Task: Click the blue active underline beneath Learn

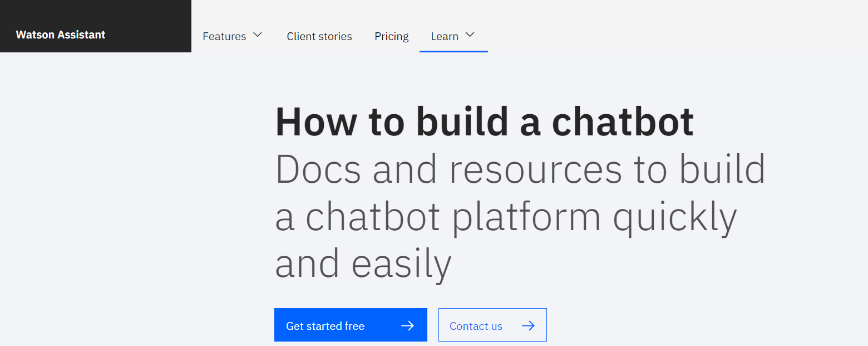Action: click(x=453, y=51)
